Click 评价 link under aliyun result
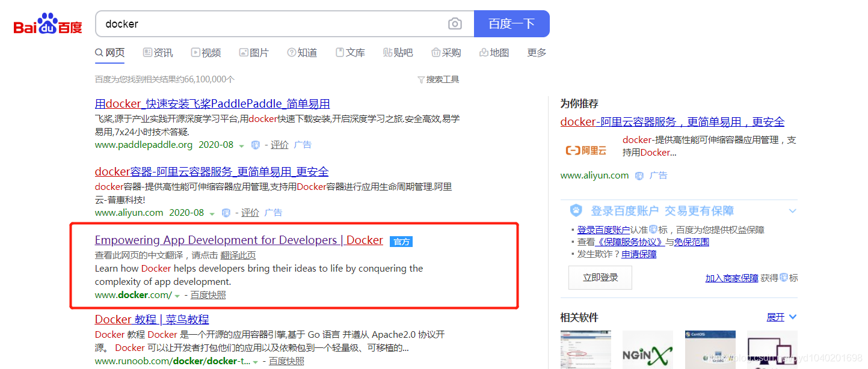868x369 pixels. tap(250, 213)
